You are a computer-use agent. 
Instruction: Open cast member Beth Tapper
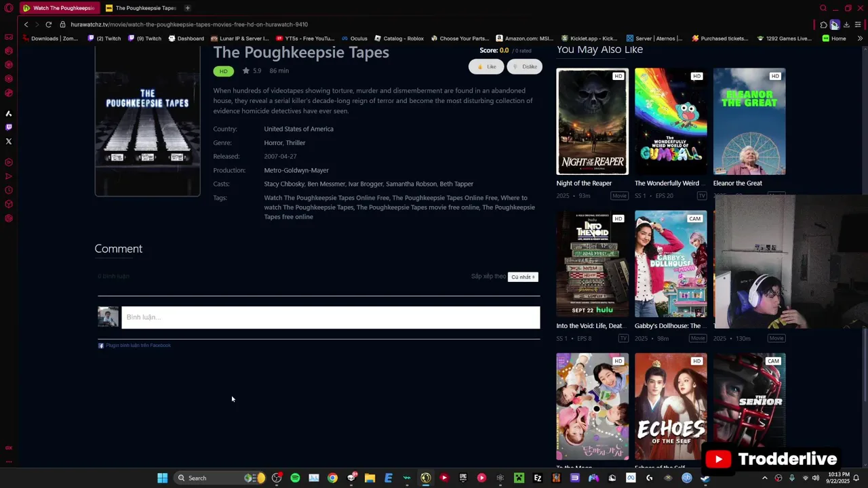pyautogui.click(x=456, y=184)
